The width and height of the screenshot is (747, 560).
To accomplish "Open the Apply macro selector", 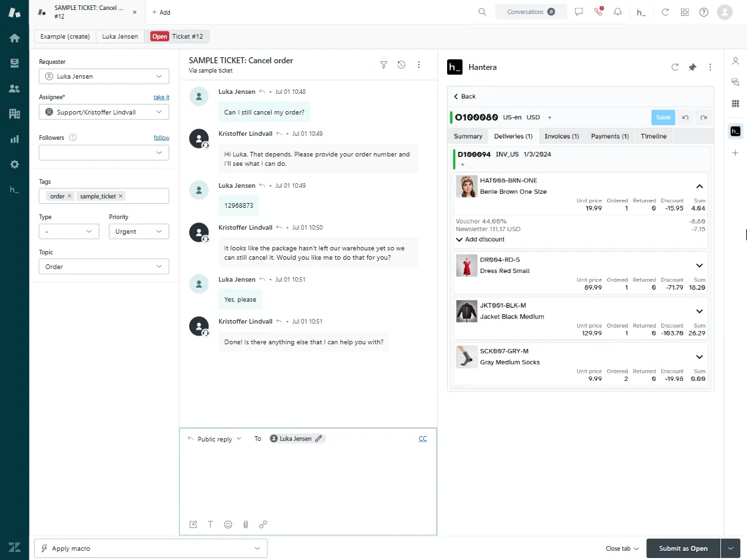I will pyautogui.click(x=150, y=548).
